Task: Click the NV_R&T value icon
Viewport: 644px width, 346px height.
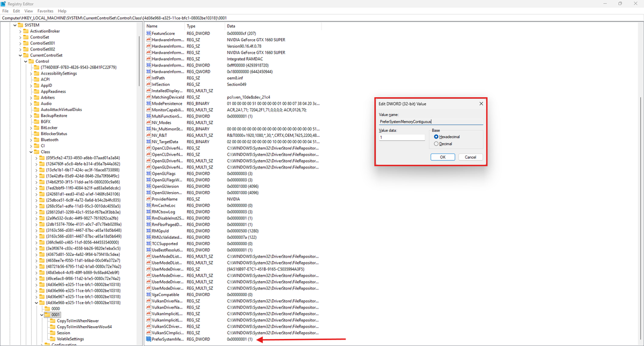Action: click(x=149, y=135)
